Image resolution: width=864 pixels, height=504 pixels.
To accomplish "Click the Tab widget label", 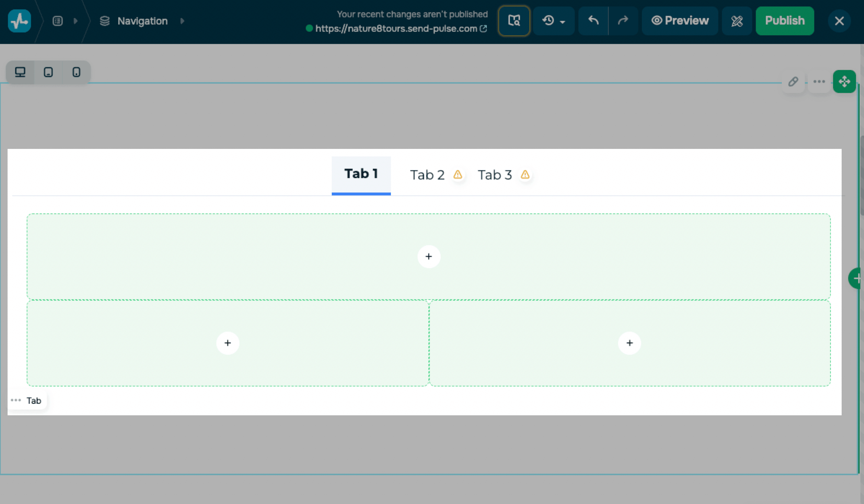I will coord(34,401).
